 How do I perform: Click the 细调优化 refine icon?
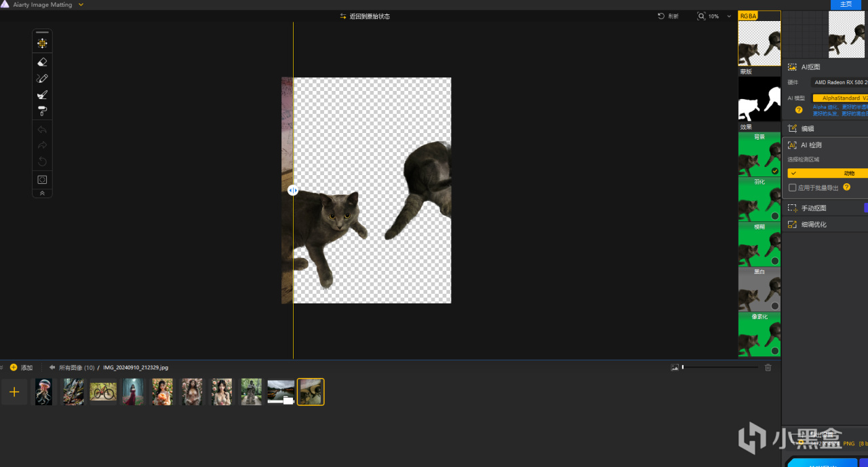792,225
